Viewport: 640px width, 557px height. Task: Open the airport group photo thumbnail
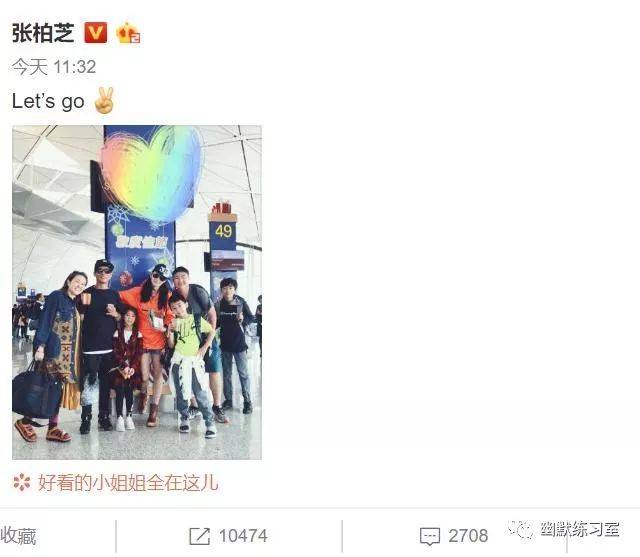tap(137, 292)
